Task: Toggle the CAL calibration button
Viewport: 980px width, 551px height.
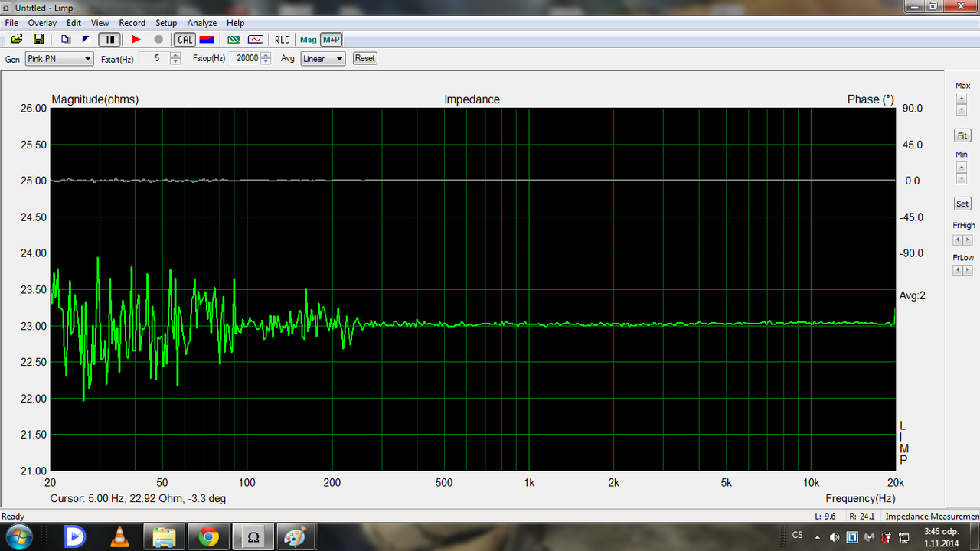Action: point(185,39)
